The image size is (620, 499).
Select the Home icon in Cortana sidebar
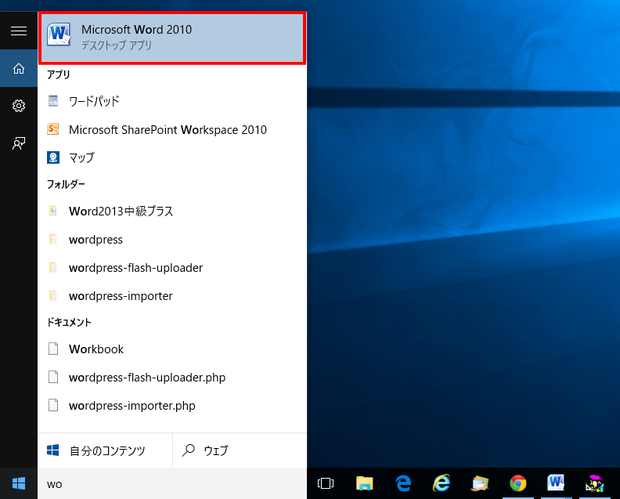(x=19, y=68)
